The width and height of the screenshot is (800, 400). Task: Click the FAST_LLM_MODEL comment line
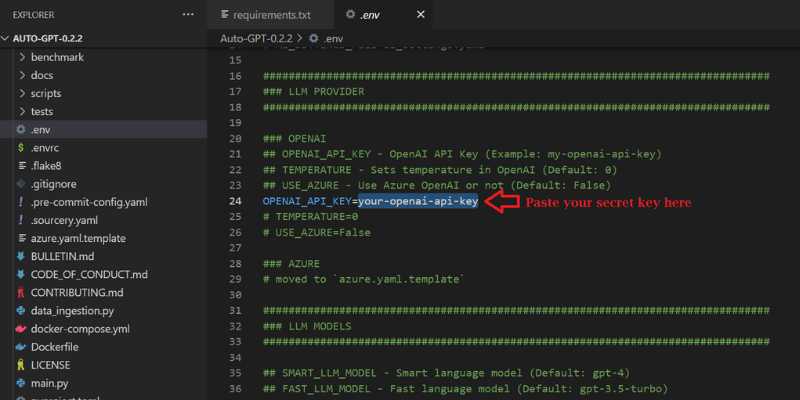[465, 389]
